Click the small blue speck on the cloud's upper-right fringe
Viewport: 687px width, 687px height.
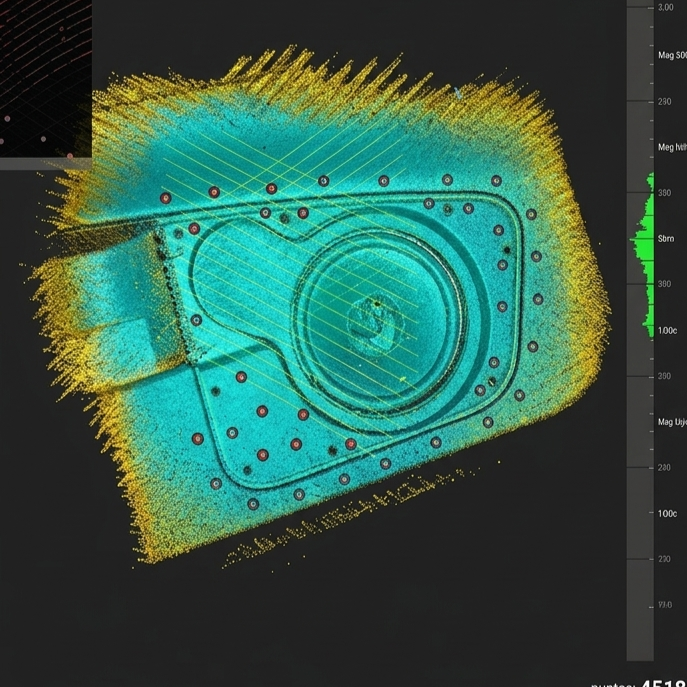coord(458,93)
